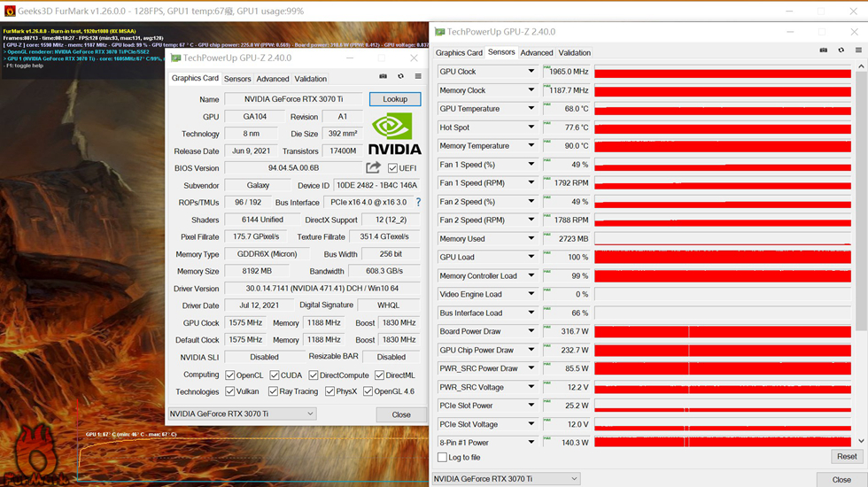The height and width of the screenshot is (487, 868).
Task: Open hamburger menu in left GPU-Z window
Action: 418,76
